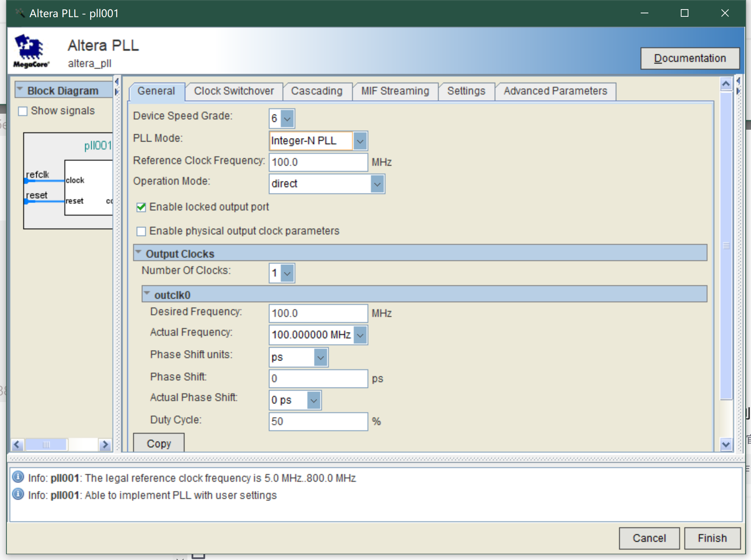Open the Advanced Parameters tab
751x560 pixels.
pos(555,91)
